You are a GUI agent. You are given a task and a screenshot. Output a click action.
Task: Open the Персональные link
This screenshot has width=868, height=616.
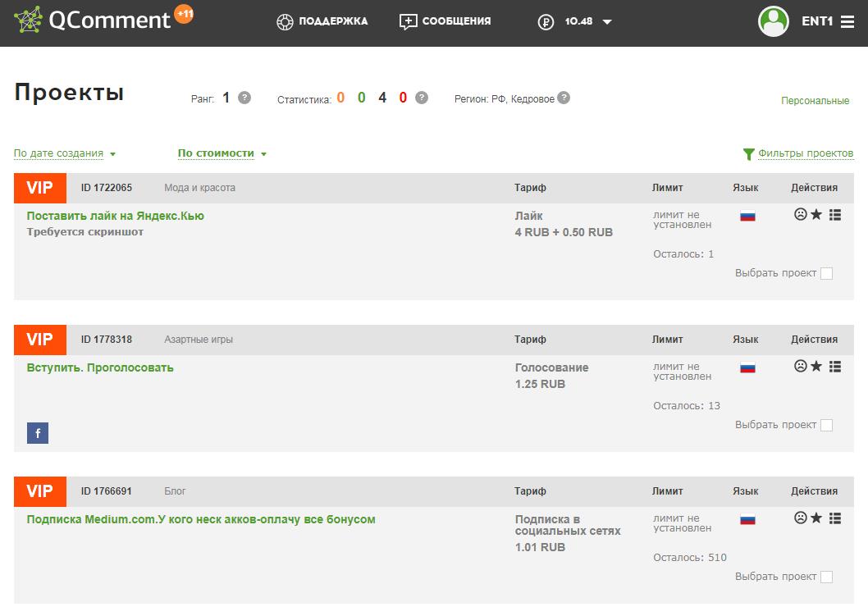coord(815,101)
